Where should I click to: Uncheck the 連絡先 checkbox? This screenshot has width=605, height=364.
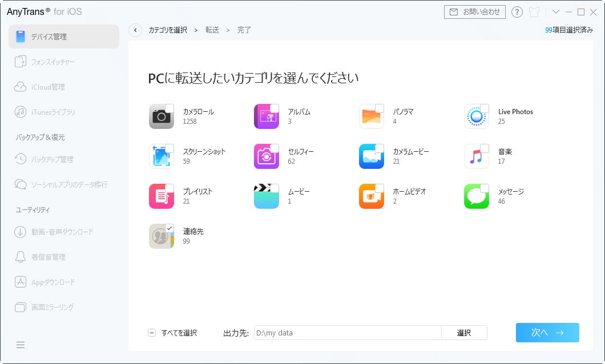pos(170,228)
